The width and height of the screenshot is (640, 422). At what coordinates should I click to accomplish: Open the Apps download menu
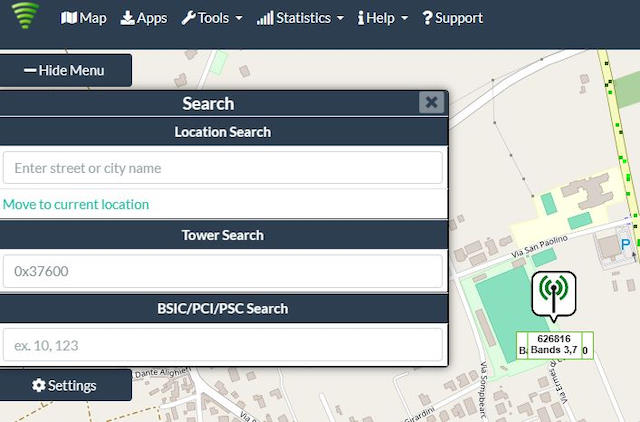pos(144,18)
